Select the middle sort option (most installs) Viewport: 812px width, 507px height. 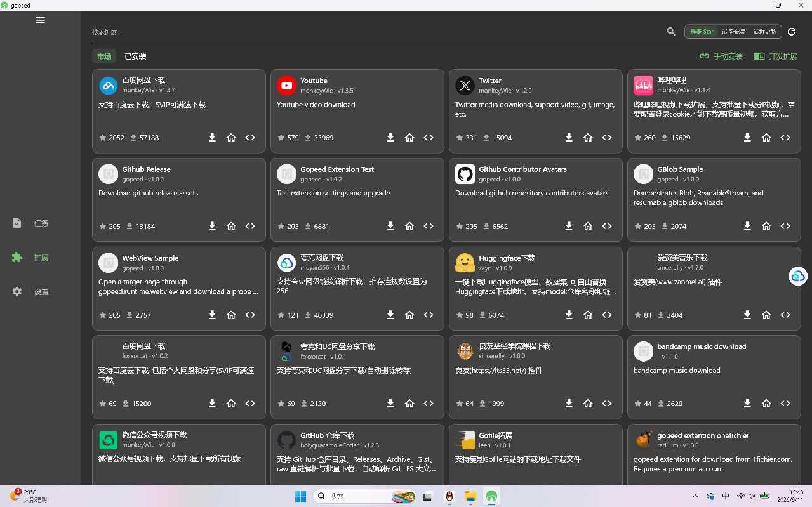(x=733, y=32)
